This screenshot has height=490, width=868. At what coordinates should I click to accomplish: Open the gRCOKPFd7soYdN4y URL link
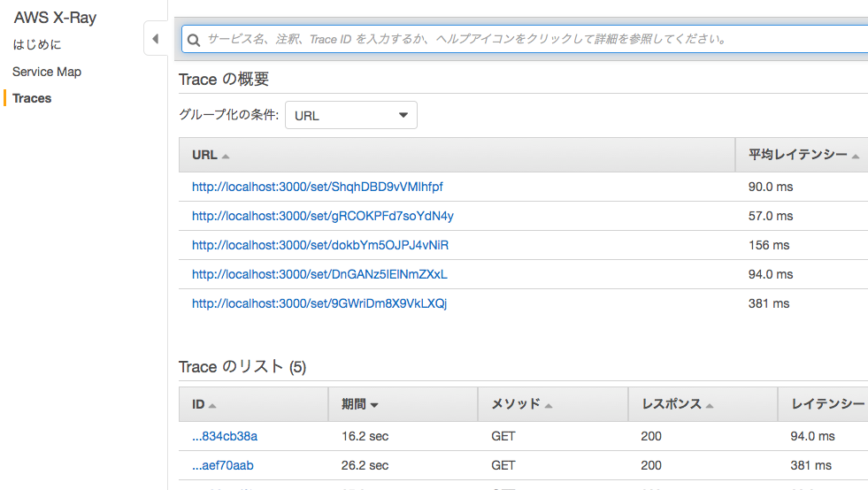coord(323,216)
